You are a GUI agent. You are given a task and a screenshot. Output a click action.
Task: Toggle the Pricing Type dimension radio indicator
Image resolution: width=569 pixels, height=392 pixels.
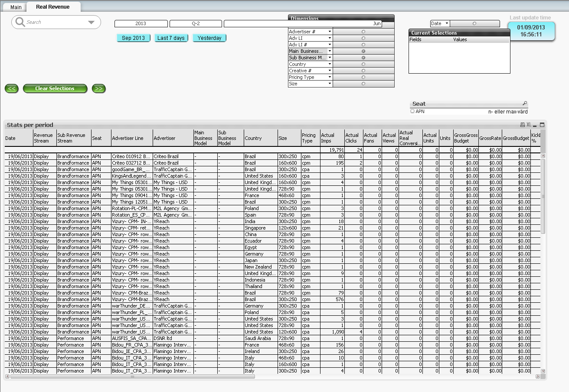(363, 77)
